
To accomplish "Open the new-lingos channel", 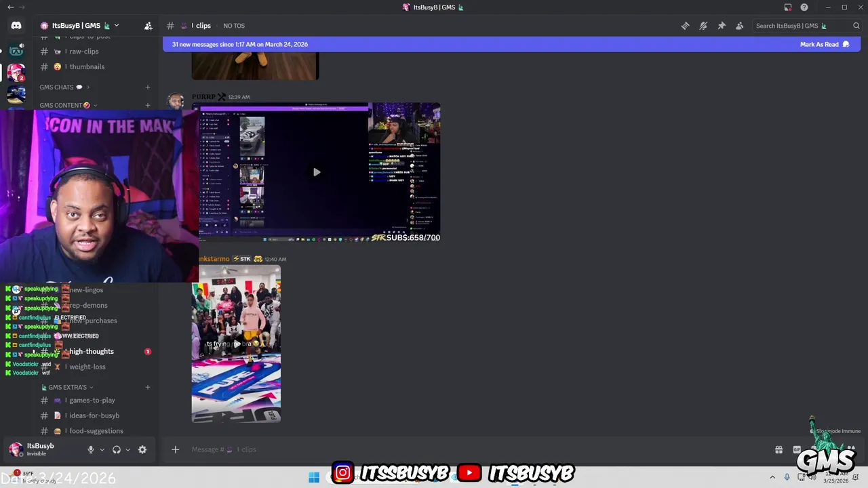I will tap(86, 289).
